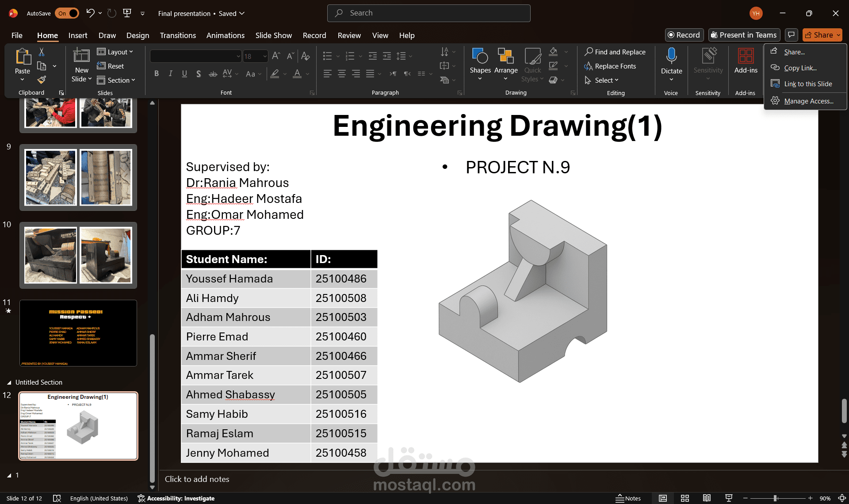
Task: Toggle the Notes pane button
Action: 628,498
